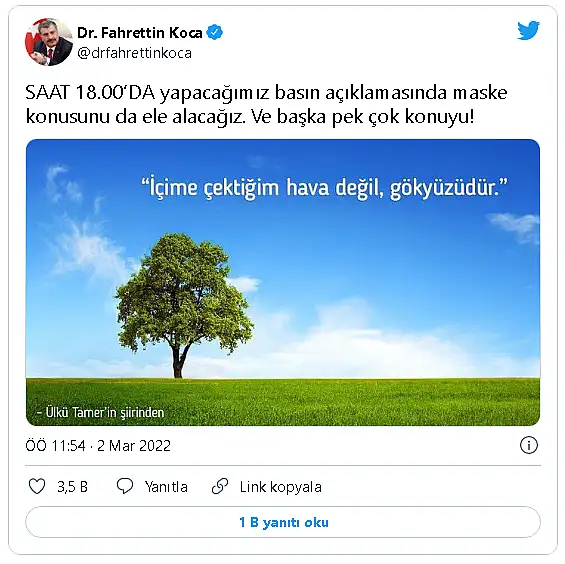Like the tweet with the heart icon
This screenshot has width=565, height=564.
[37, 486]
